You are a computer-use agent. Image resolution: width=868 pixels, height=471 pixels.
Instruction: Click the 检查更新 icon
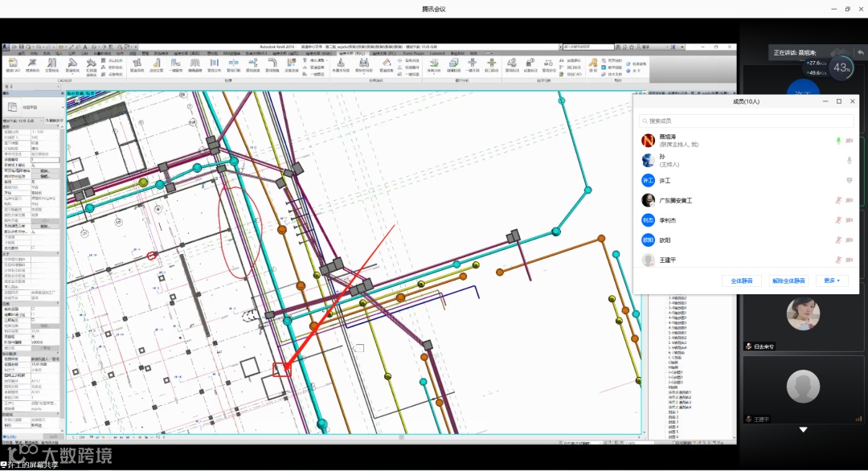pos(628,63)
